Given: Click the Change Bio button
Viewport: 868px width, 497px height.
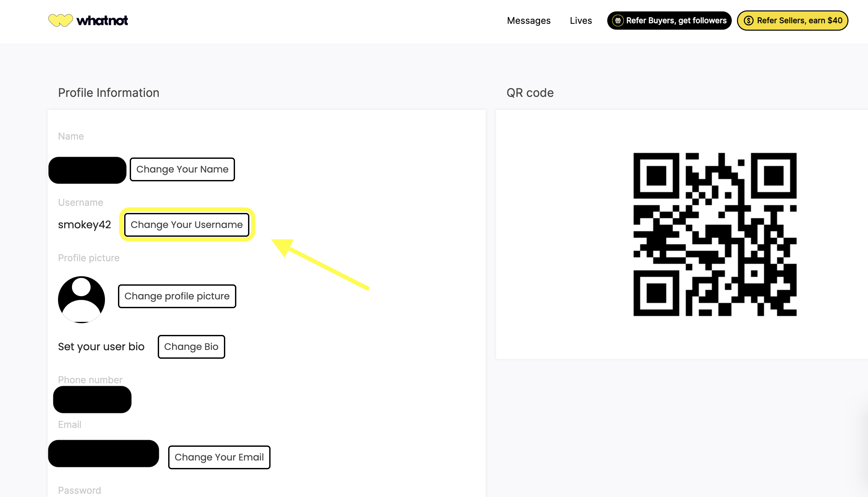Looking at the screenshot, I should pos(191,347).
